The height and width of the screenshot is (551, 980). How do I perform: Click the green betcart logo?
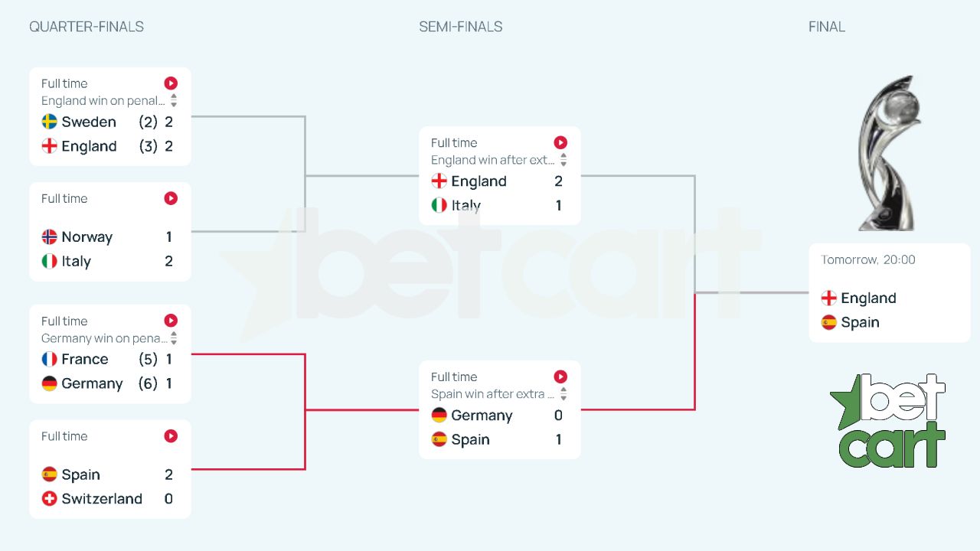coord(888,421)
